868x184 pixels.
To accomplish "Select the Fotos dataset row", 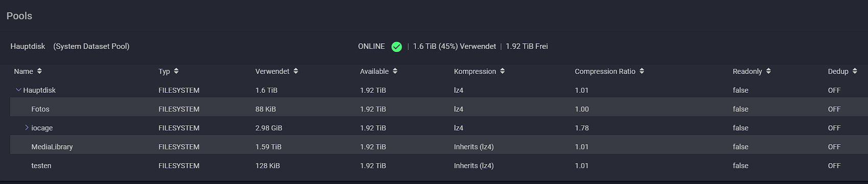I will [x=439, y=109].
